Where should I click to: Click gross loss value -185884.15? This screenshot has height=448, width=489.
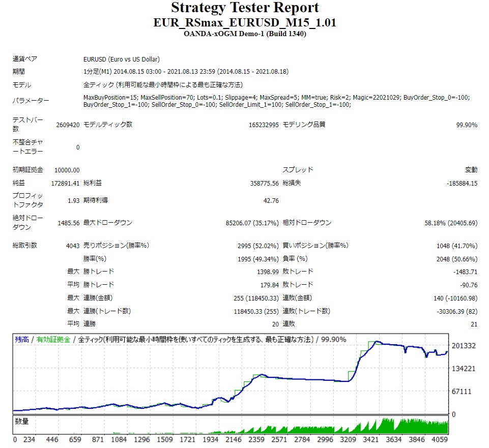462,183
